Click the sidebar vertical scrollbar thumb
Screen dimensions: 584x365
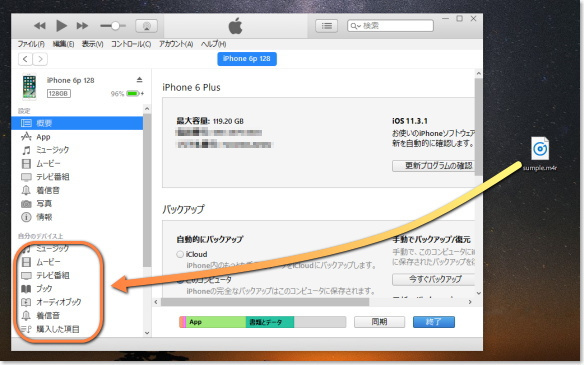click(147, 190)
